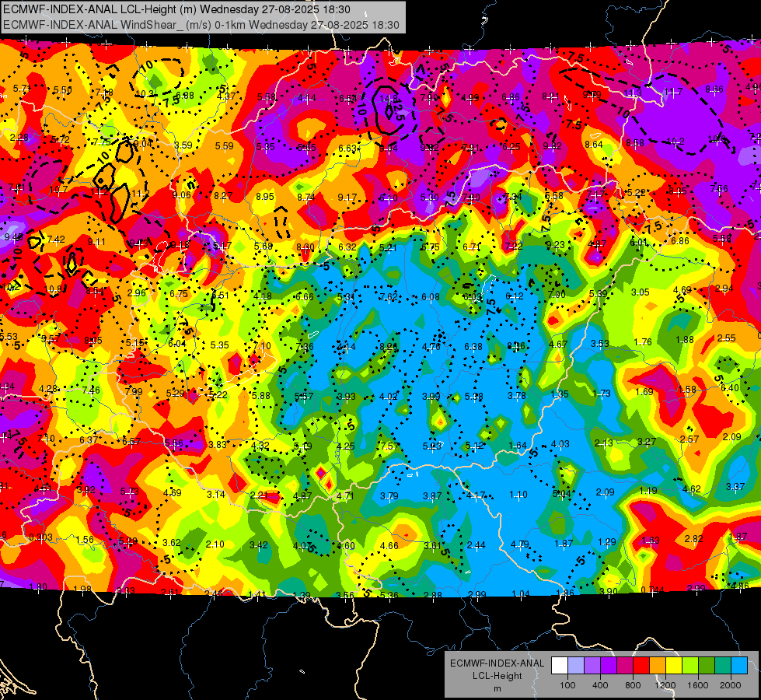Click the wind shear value '0.303'
This screenshot has height=700, width=761.
click(40, 537)
